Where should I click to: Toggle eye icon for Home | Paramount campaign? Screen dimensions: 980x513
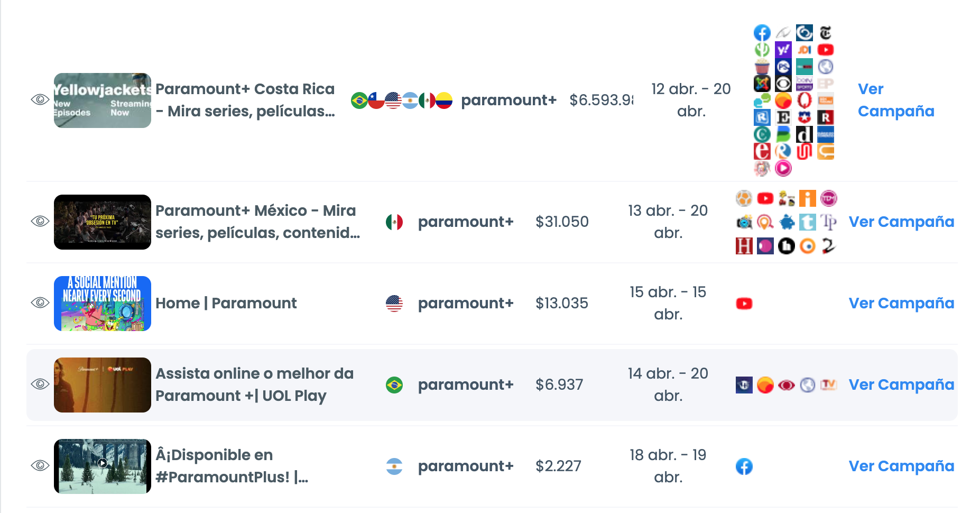40,303
